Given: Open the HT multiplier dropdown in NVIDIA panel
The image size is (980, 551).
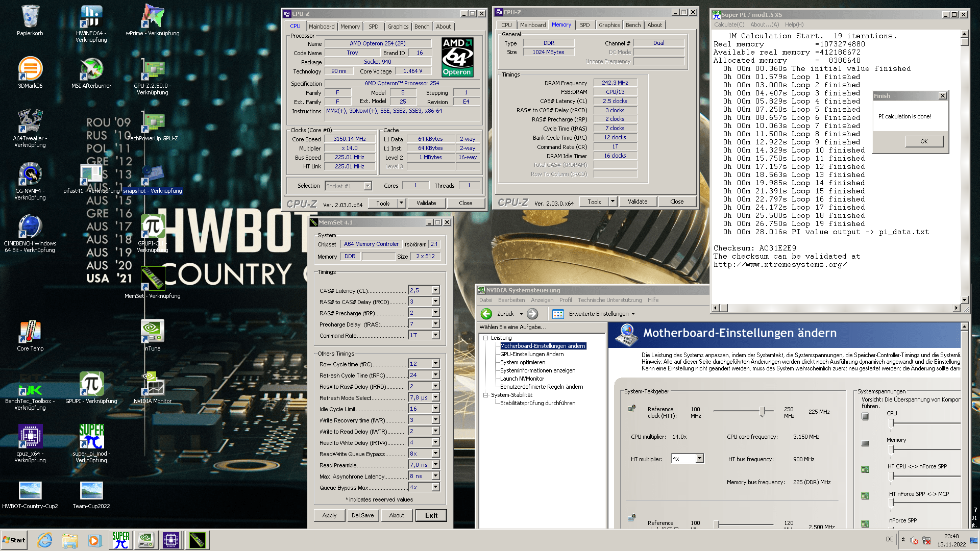Looking at the screenshot, I should pos(699,459).
